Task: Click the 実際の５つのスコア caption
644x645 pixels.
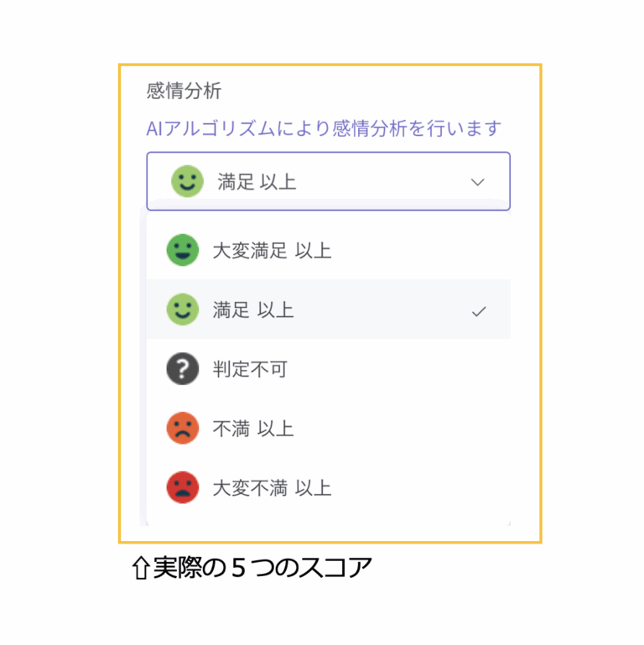Action: [x=262, y=569]
